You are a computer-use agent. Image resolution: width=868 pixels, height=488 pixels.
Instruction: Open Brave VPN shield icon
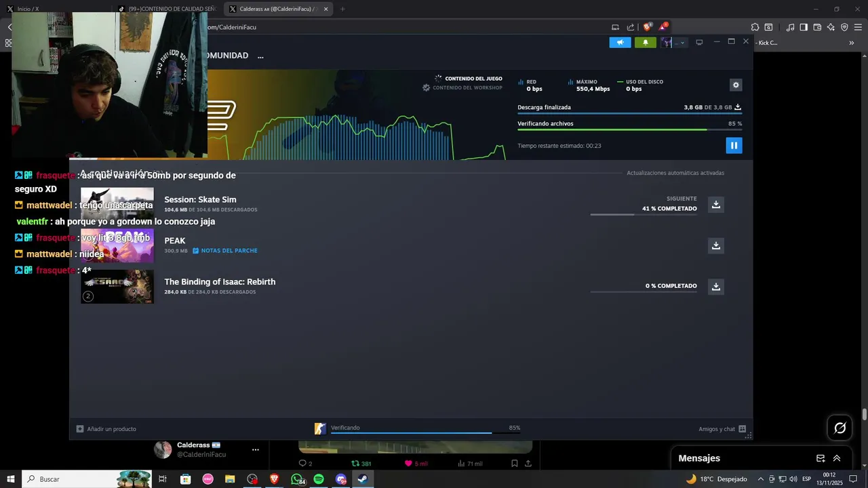(844, 27)
